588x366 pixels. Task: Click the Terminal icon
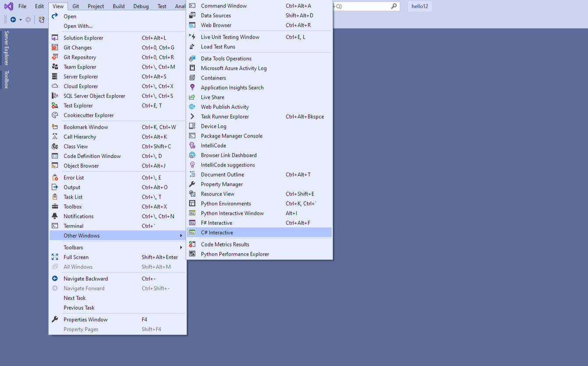click(x=55, y=226)
